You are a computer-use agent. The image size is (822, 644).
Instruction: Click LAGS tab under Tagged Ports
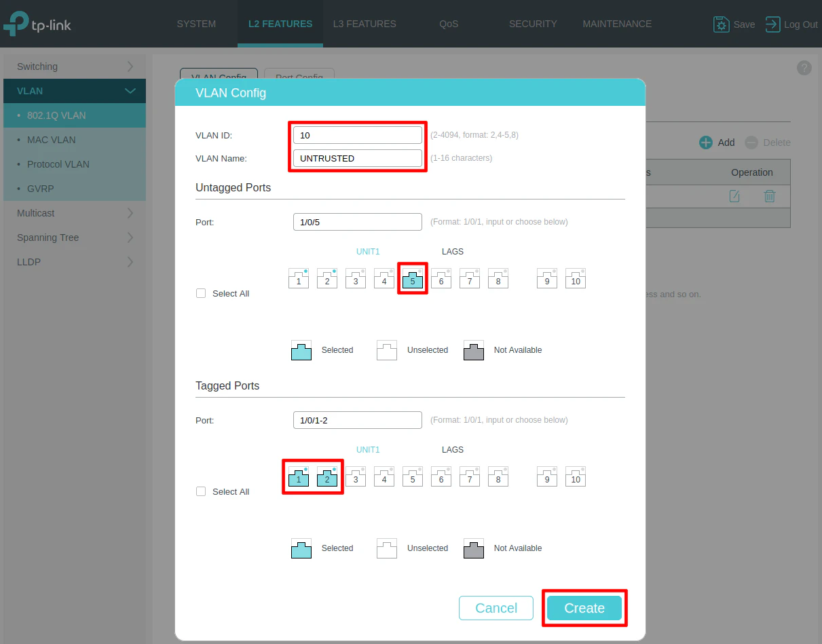coord(453,450)
